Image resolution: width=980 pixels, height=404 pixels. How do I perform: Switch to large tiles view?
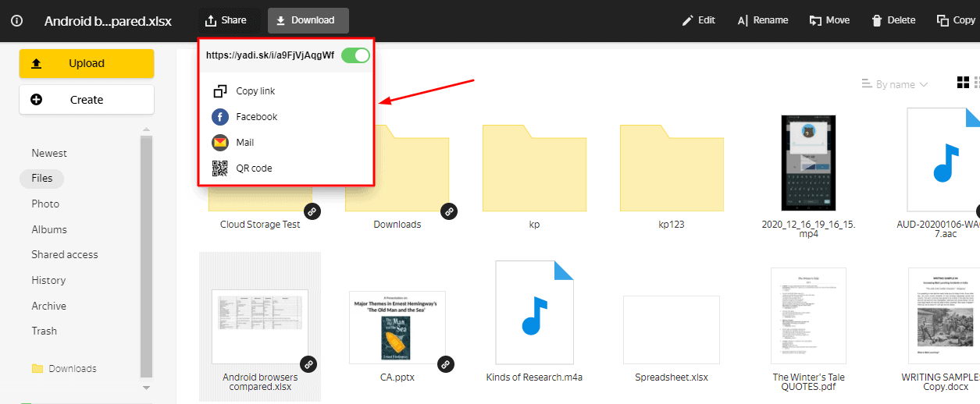(963, 83)
